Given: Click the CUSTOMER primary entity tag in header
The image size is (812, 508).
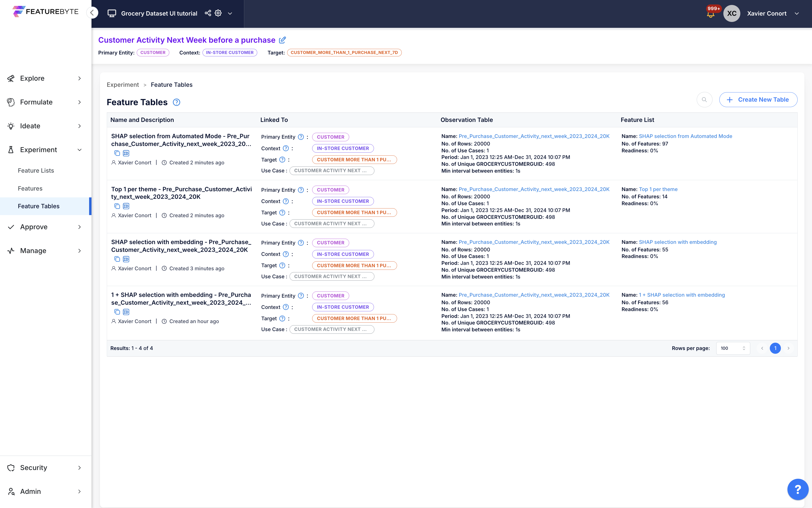Looking at the screenshot, I should pos(153,52).
